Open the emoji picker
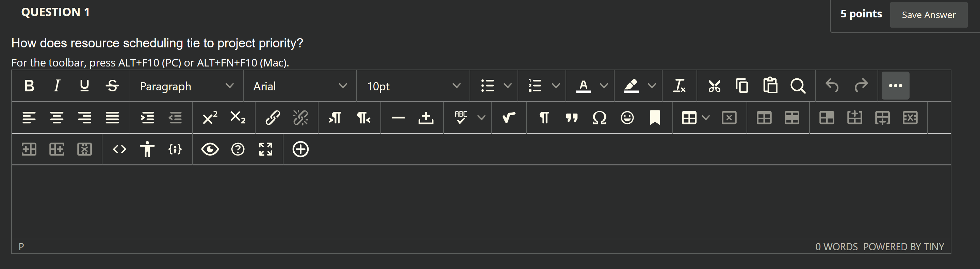This screenshot has height=269, width=980. pos(627,118)
